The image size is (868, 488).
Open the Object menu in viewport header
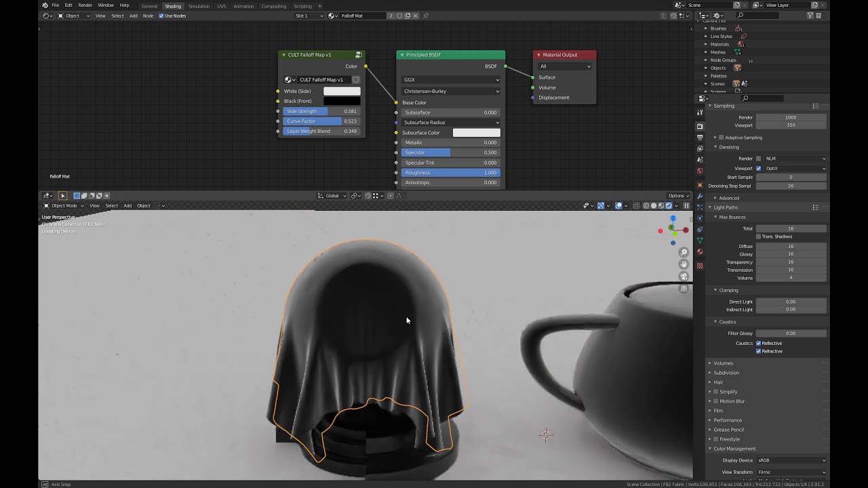click(x=144, y=205)
